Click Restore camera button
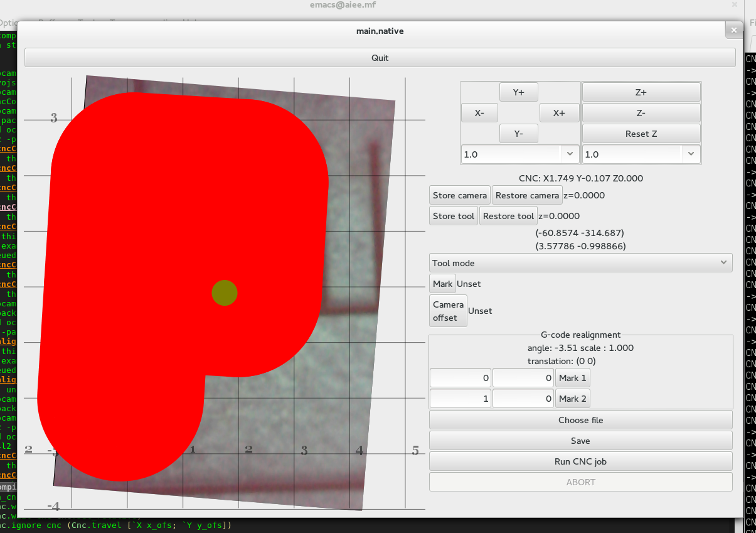The image size is (756, 533). [527, 195]
